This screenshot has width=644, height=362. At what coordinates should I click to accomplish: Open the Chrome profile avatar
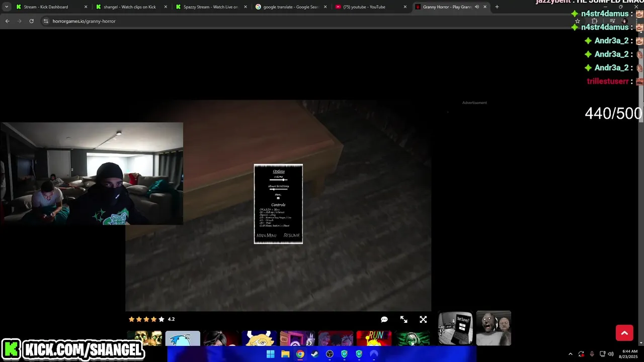625,21
